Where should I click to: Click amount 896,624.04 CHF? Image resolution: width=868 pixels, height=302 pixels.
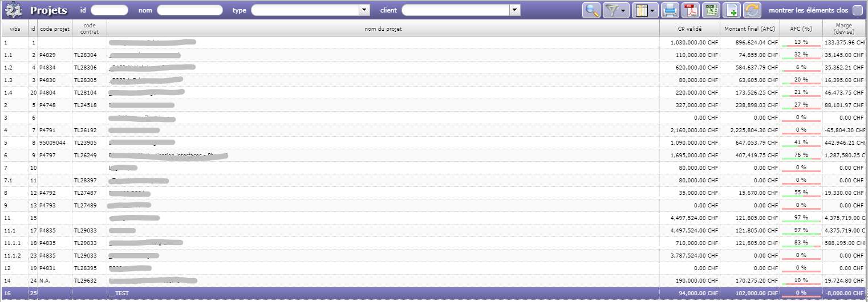click(x=757, y=43)
